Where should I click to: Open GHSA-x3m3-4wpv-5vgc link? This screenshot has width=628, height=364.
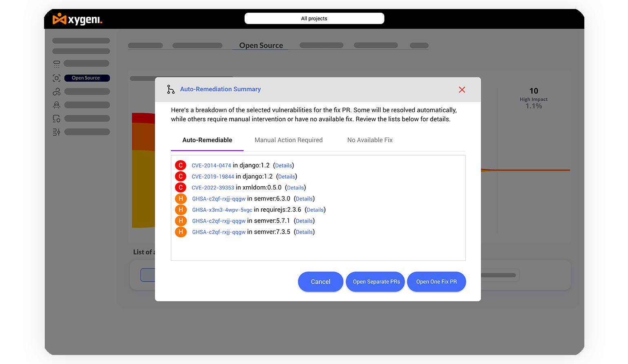222,210
